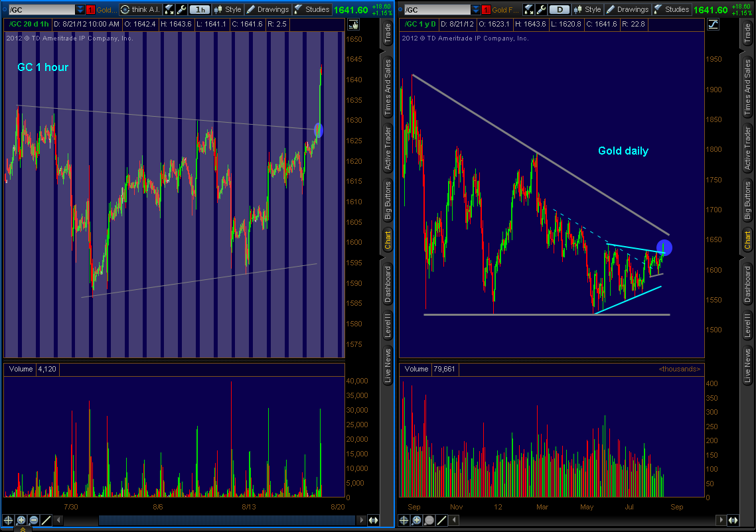Image resolution: width=756 pixels, height=532 pixels.
Task: Expand the symbol dropdown arrow in right chart
Action: point(475,9)
